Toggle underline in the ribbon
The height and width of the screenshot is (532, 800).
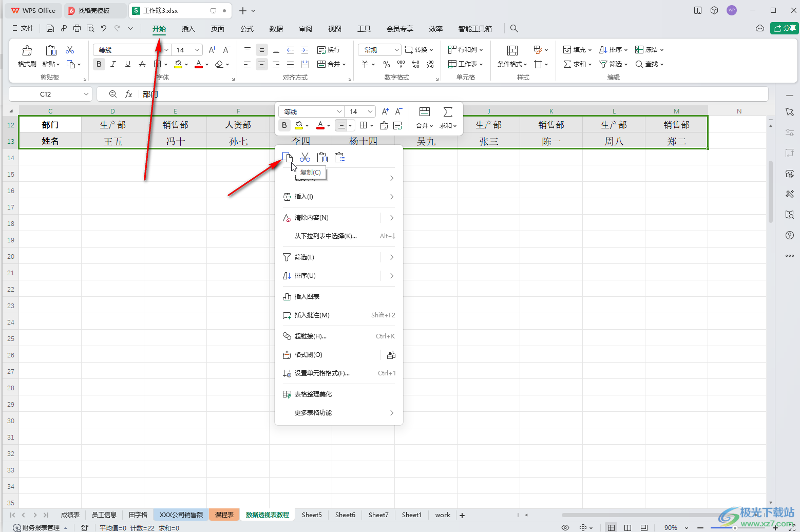point(128,64)
